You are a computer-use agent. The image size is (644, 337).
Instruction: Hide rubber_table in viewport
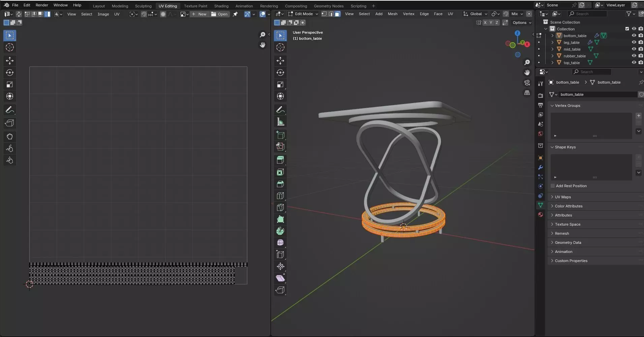coord(634,56)
